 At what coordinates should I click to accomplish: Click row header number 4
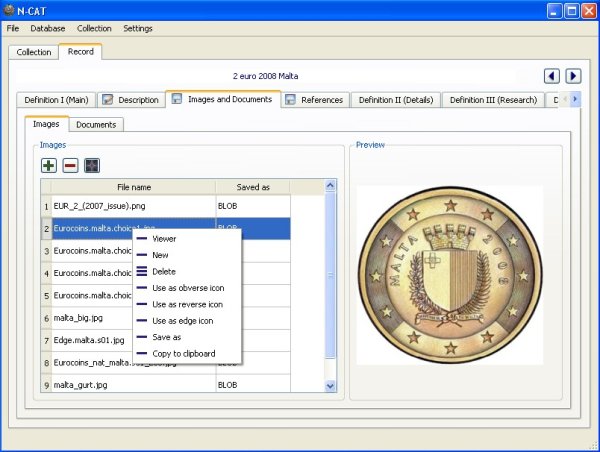(46, 273)
